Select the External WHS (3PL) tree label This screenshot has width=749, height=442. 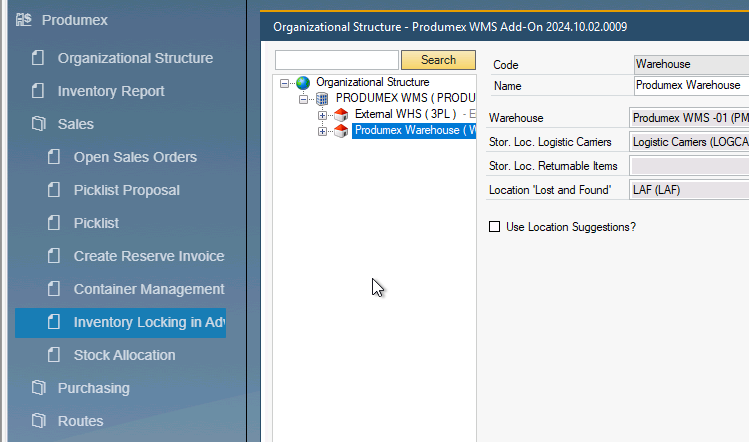click(x=406, y=114)
